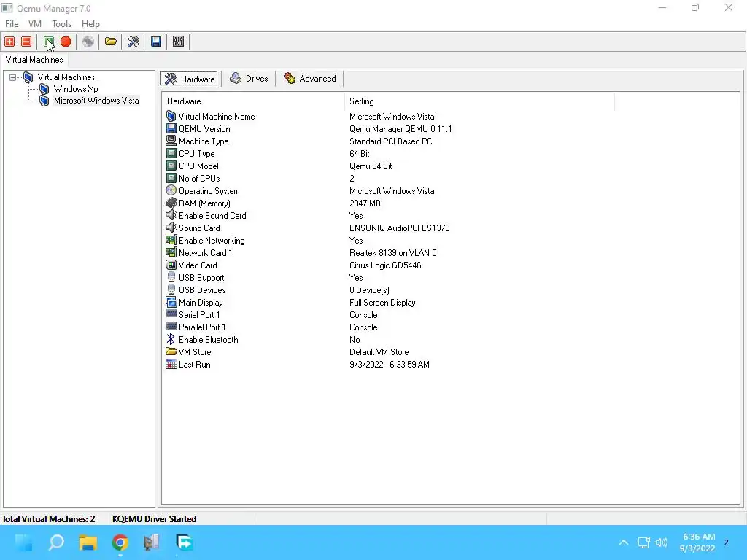Click 'Realtek 8139 on VLAN 0' value
Screen dimensions: 747x560
393,253
